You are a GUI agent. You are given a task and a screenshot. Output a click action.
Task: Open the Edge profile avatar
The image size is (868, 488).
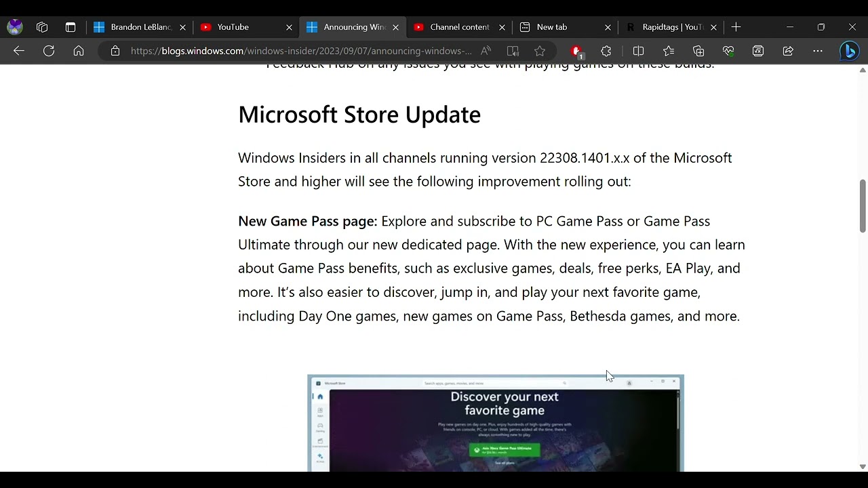coord(15,27)
